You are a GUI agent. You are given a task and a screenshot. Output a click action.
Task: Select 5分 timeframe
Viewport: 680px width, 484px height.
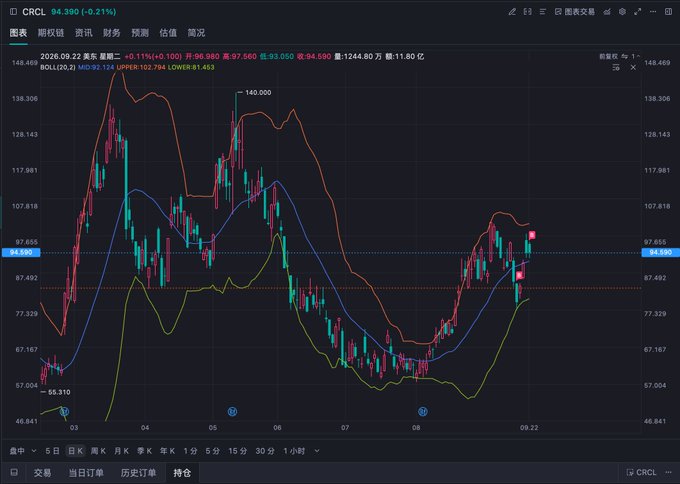(212, 451)
